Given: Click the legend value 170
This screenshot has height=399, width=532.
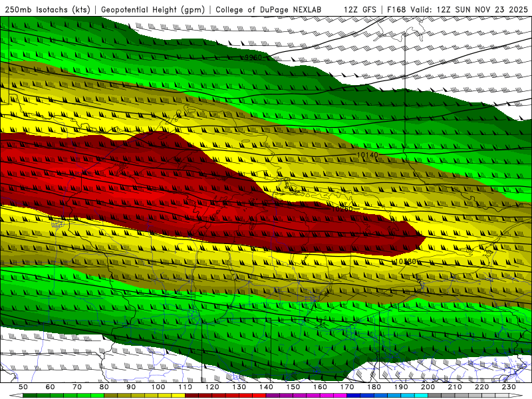Looking at the screenshot, I should [x=347, y=387].
